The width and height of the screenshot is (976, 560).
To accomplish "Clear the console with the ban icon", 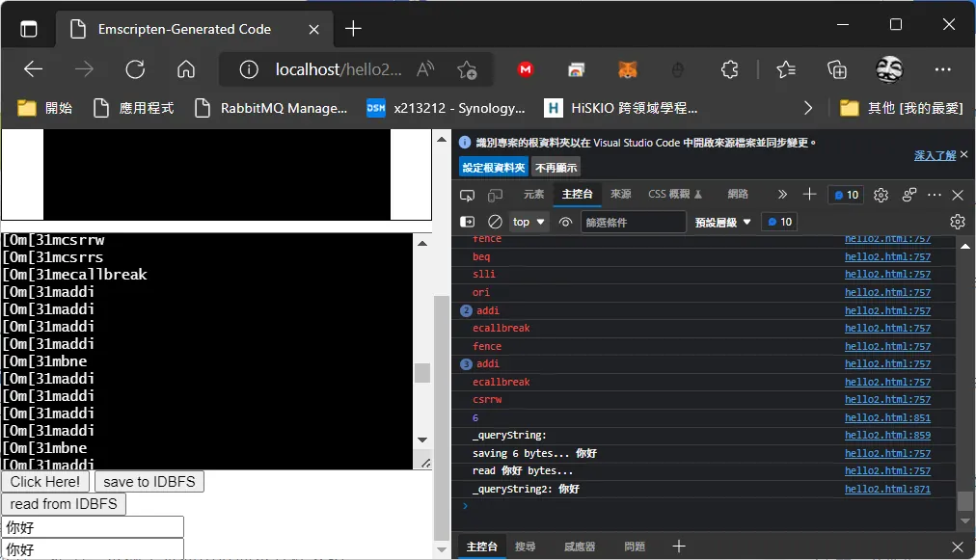I will point(495,222).
